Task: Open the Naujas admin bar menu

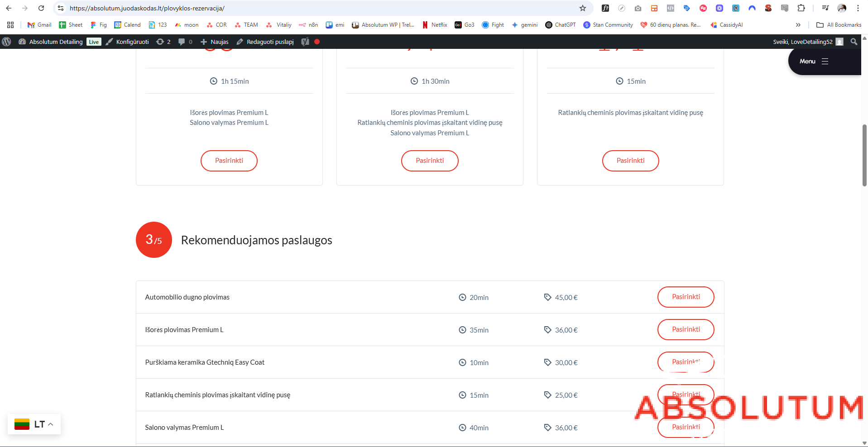Action: (x=215, y=42)
